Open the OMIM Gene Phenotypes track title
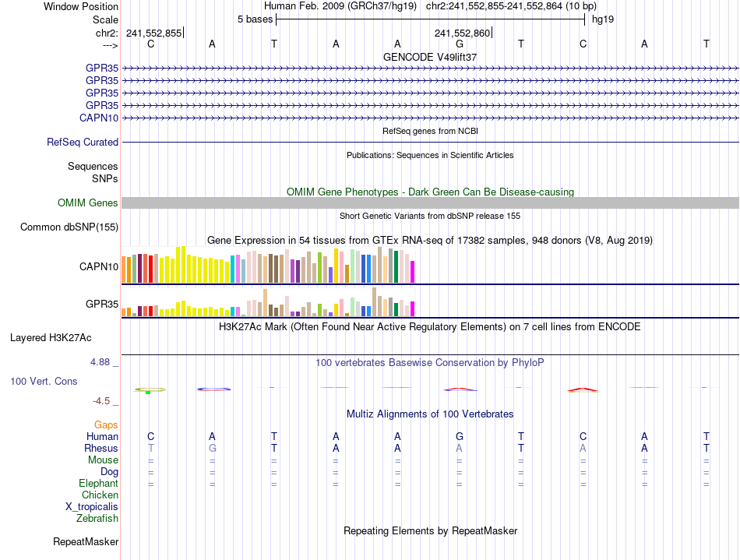Image resolution: width=740 pixels, height=560 pixels. click(430, 192)
